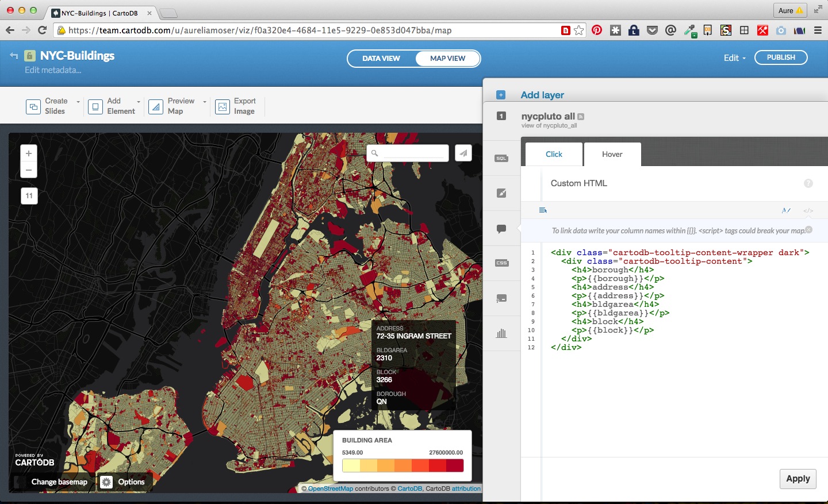
Task: Toggle the map privacy lock icon
Action: pos(30,56)
